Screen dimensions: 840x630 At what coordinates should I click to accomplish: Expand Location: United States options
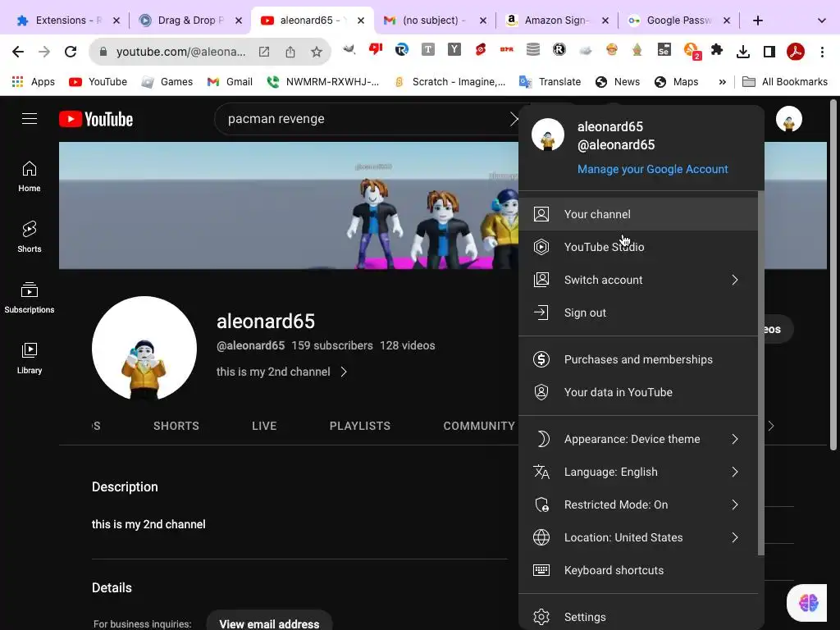pyautogui.click(x=638, y=537)
